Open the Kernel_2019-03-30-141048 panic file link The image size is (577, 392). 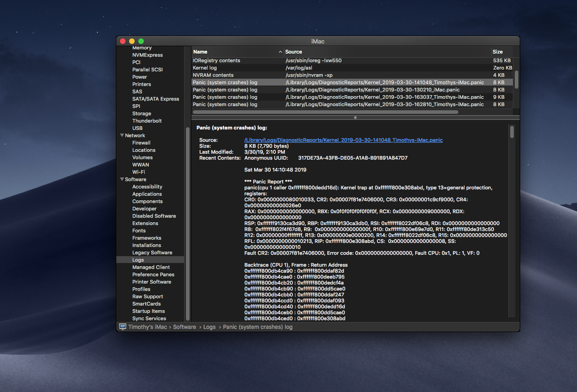pyautogui.click(x=343, y=140)
